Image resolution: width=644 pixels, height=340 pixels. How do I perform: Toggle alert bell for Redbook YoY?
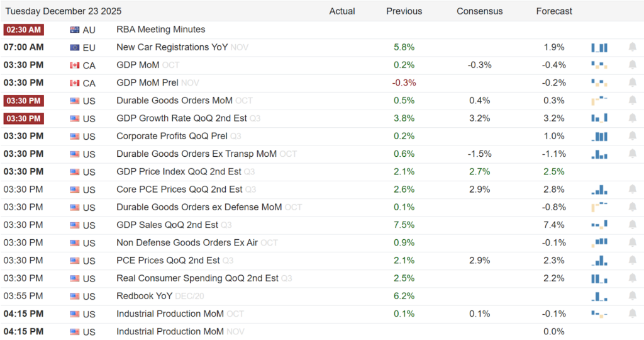coord(633,296)
